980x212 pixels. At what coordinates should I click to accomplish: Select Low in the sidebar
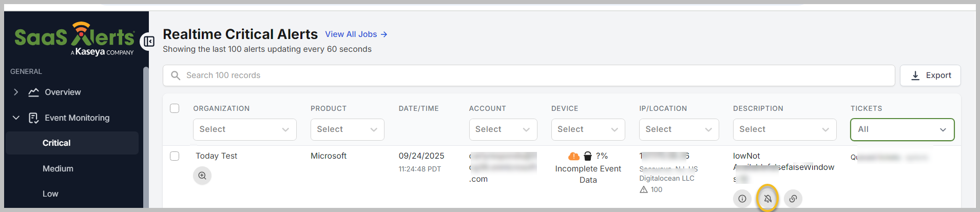(50, 194)
